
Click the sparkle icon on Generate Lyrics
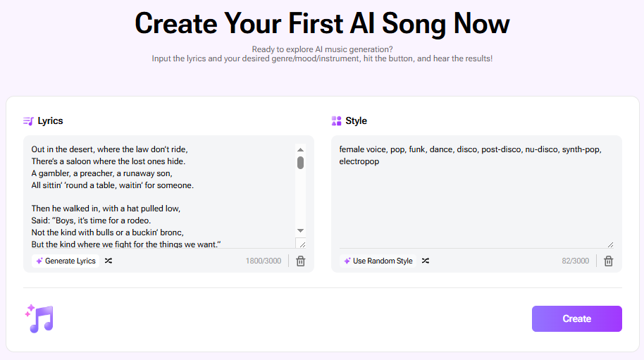(x=39, y=261)
